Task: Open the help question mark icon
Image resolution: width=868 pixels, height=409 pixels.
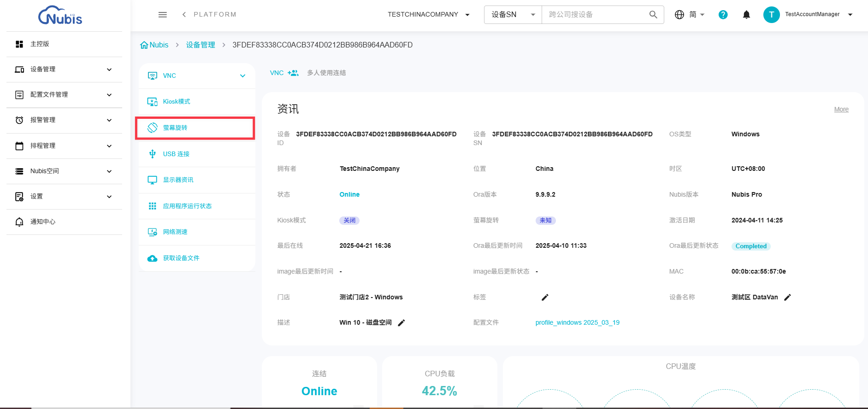Action: [723, 15]
